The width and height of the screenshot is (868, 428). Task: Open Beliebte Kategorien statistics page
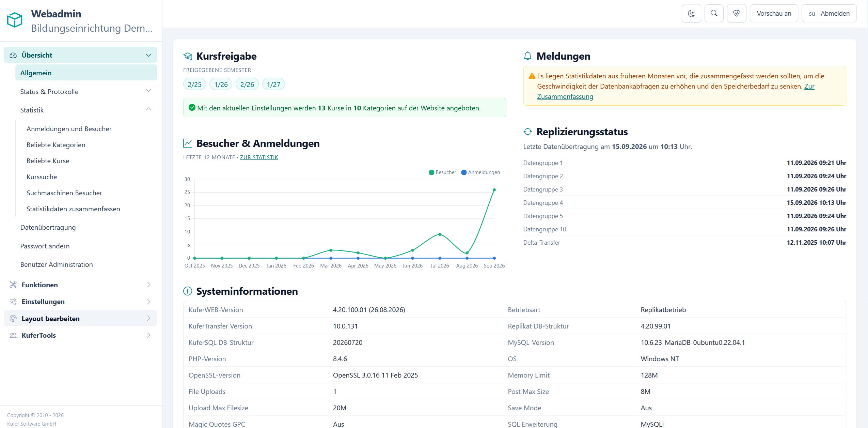point(56,145)
